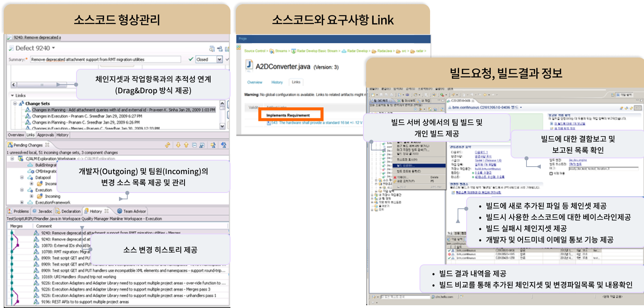The width and height of the screenshot is (644, 308).
Task: Expand the ExecutionFramework component node
Action: pyautogui.click(x=22, y=202)
